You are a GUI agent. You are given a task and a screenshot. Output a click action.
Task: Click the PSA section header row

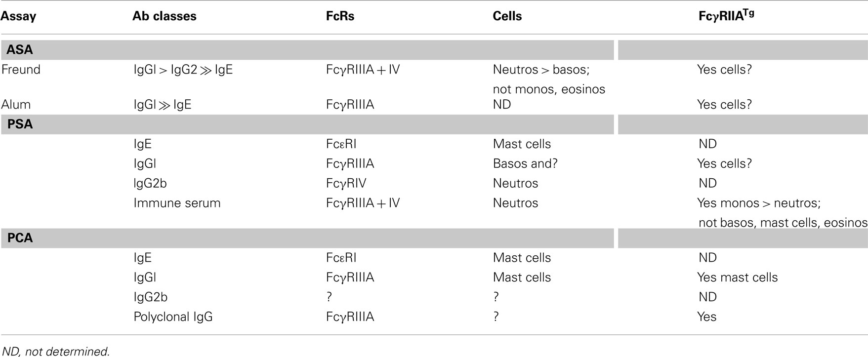coord(434,124)
